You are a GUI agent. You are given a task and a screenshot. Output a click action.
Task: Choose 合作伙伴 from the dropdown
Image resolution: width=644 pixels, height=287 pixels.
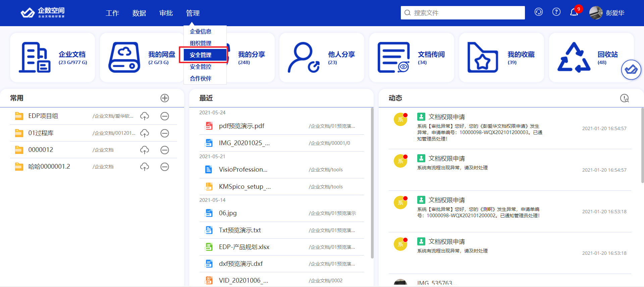(205, 78)
